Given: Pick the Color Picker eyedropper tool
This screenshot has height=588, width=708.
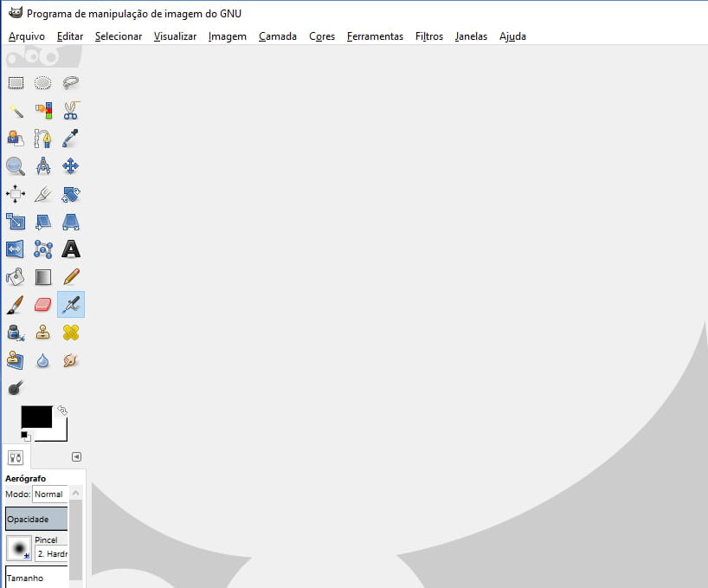Looking at the screenshot, I should (71, 139).
